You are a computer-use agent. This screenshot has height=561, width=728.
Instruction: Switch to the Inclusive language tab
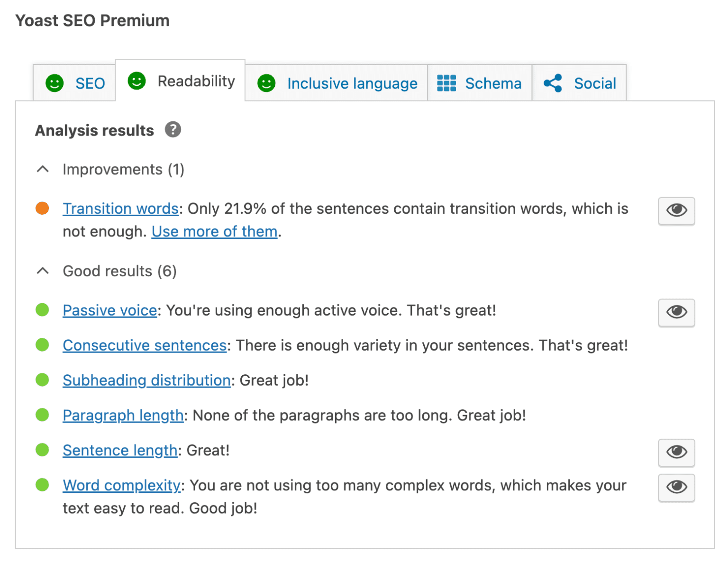click(x=337, y=83)
